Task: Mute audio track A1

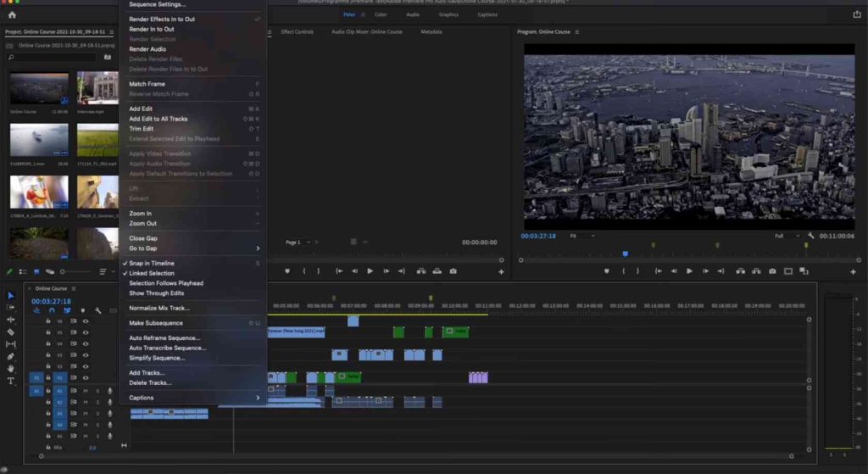Action: click(86, 391)
